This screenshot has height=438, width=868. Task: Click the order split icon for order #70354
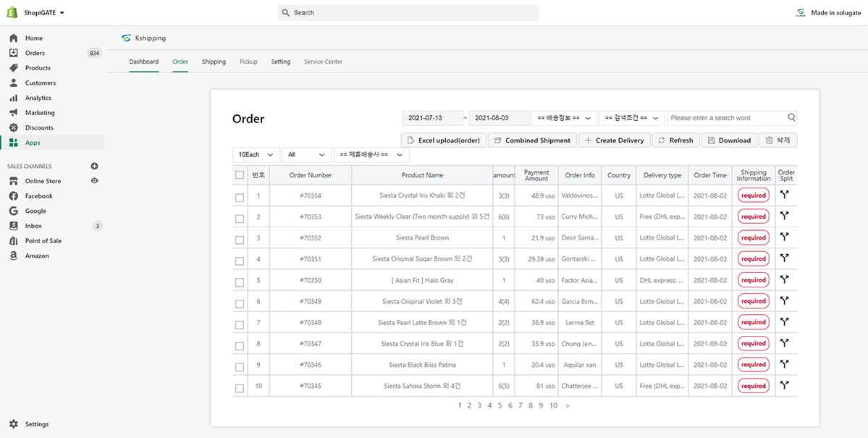(x=785, y=195)
